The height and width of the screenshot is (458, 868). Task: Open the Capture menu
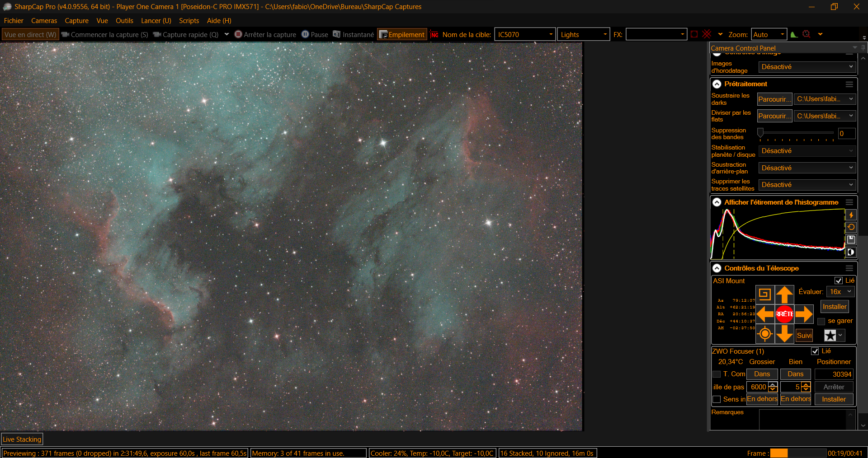point(76,21)
